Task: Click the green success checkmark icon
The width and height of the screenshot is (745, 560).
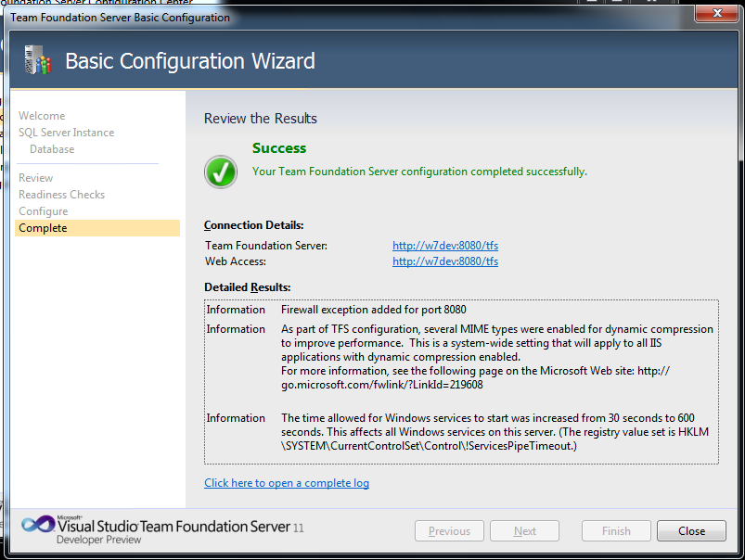Action: coord(221,172)
